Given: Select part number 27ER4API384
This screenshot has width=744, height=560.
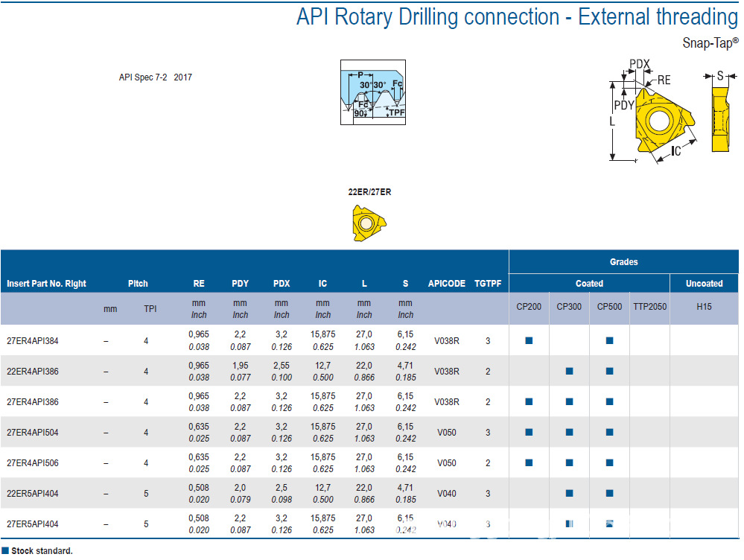Looking at the screenshot, I should pos(32,341).
